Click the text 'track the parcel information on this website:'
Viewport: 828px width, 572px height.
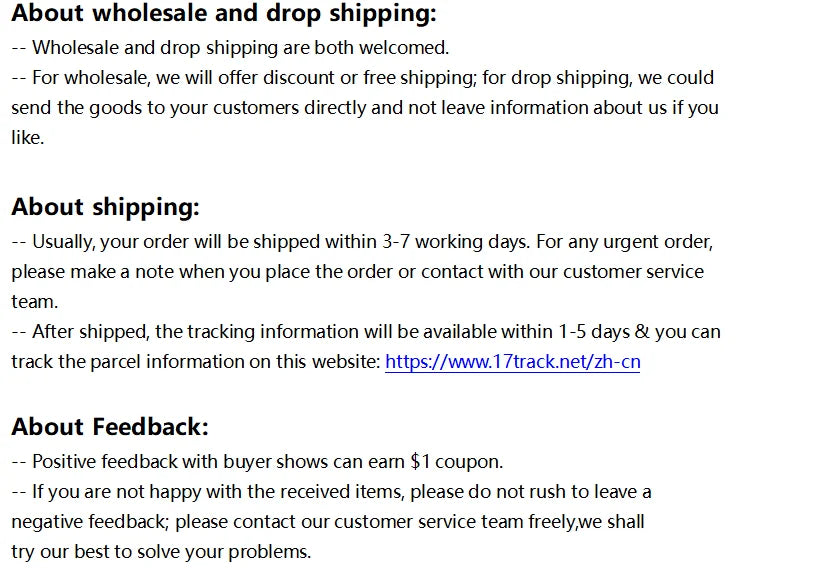point(196,362)
